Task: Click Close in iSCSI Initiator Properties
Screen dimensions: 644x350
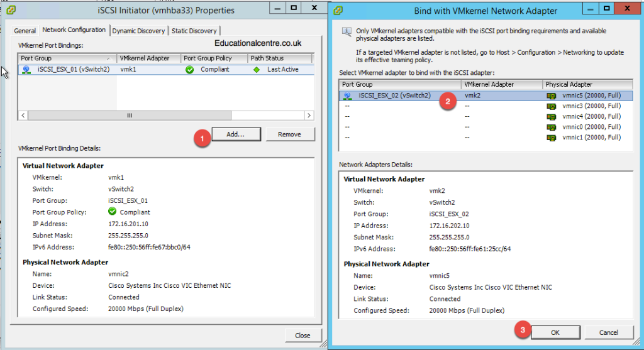Action: coord(303,335)
